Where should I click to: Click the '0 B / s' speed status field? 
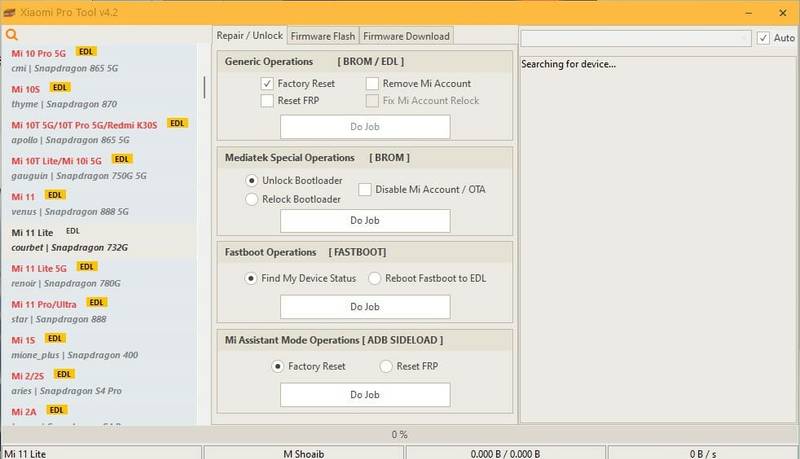pos(703,453)
